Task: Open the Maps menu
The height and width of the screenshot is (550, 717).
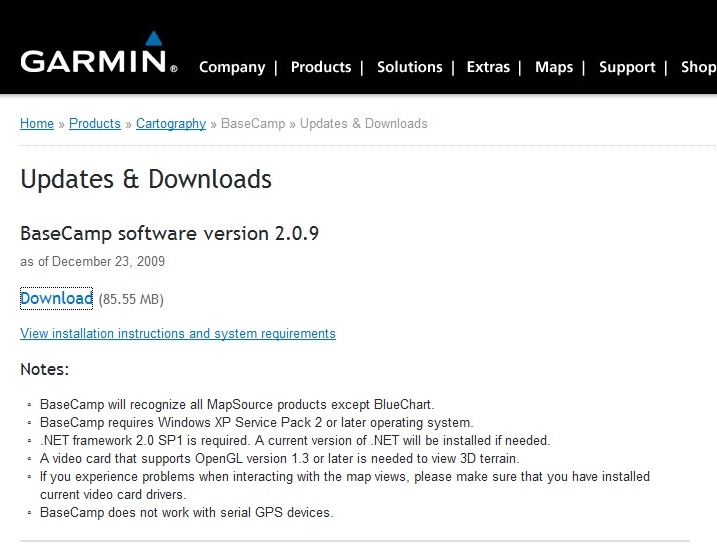Action: (x=554, y=67)
